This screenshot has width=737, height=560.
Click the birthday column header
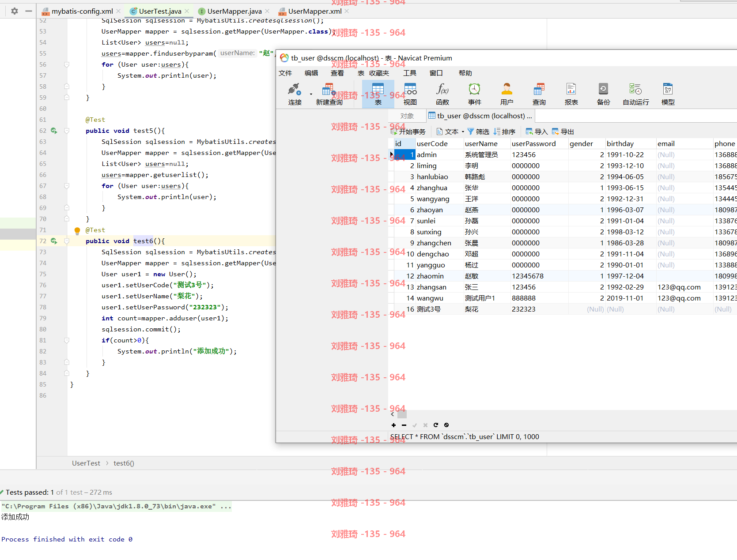631,143
